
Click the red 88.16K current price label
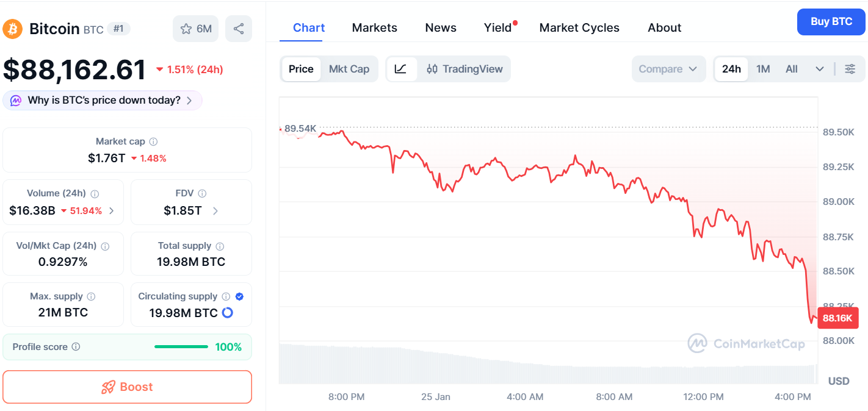click(x=837, y=318)
